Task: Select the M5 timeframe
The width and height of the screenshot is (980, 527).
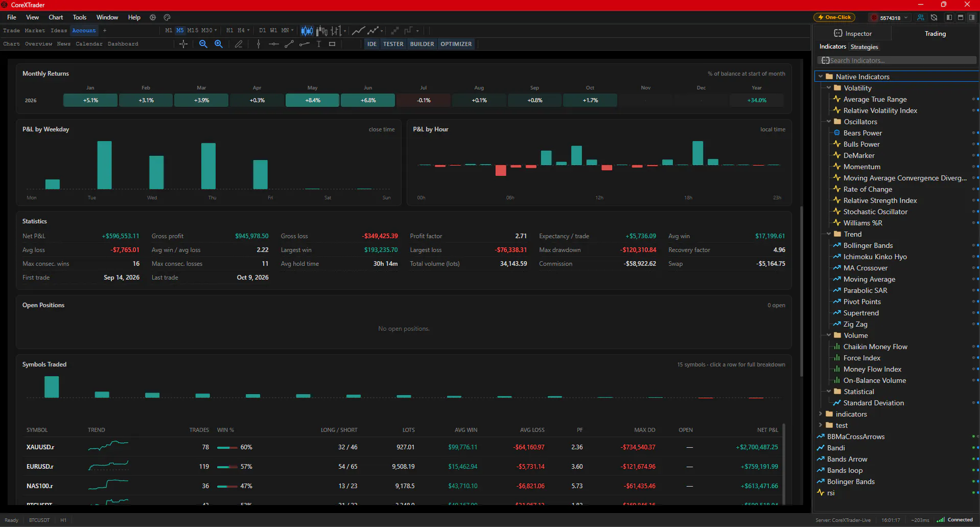Action: (180, 31)
